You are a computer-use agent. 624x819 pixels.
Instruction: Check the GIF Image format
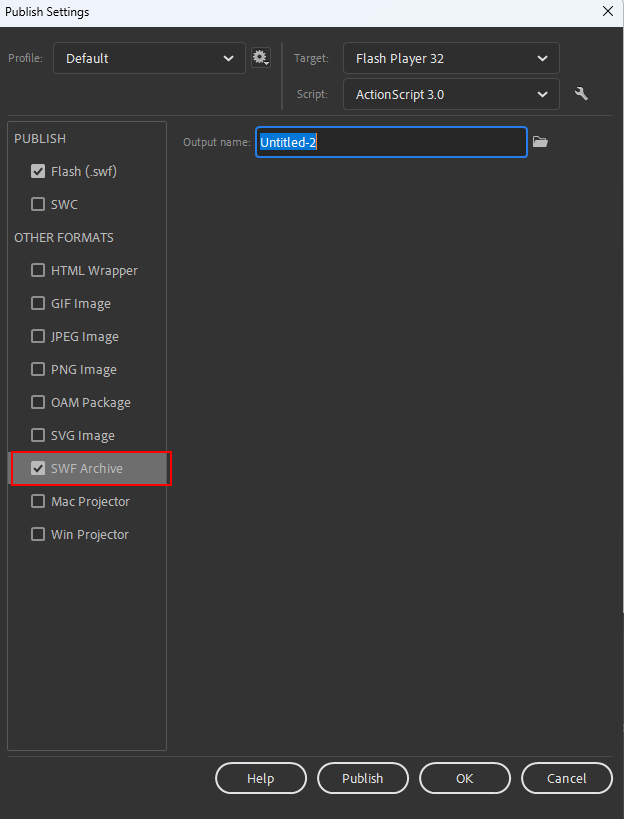coord(37,303)
